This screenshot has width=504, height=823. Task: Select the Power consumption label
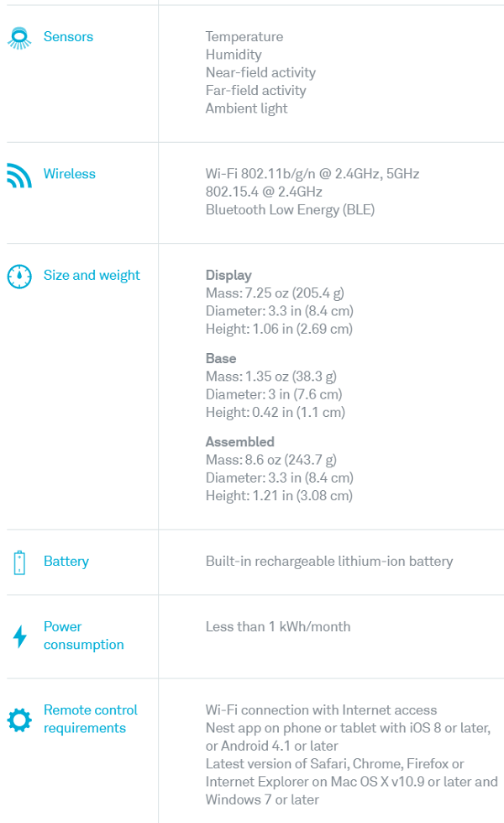[83, 636]
